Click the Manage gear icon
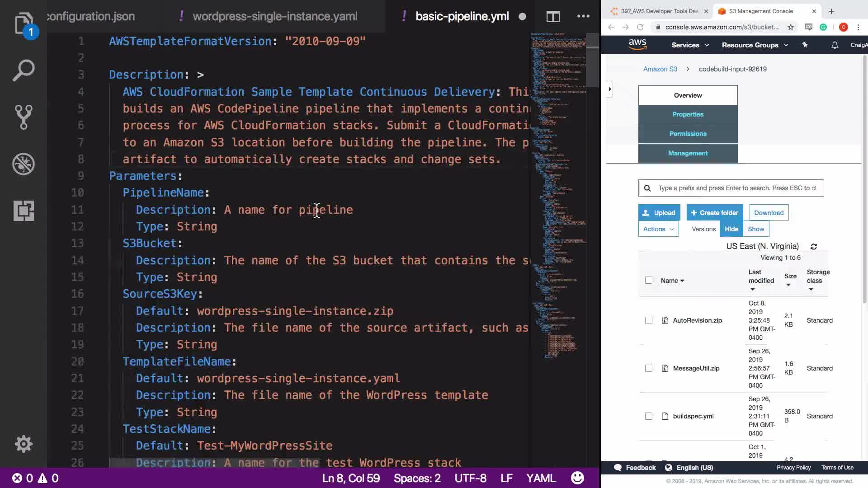This screenshot has height=488, width=868. (23, 444)
